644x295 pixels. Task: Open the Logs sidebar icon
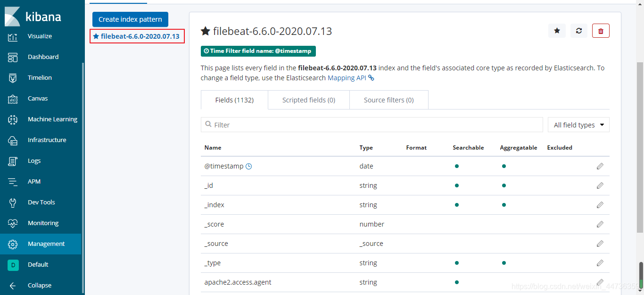click(x=13, y=161)
